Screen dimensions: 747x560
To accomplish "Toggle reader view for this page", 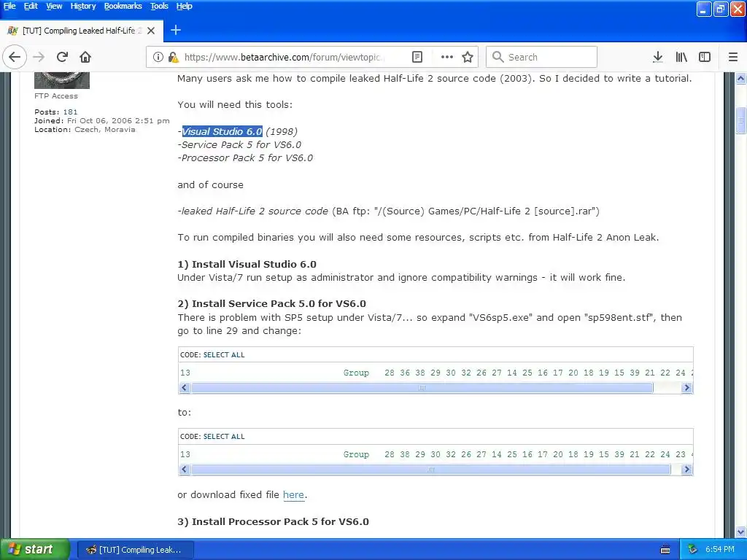I will click(x=417, y=57).
